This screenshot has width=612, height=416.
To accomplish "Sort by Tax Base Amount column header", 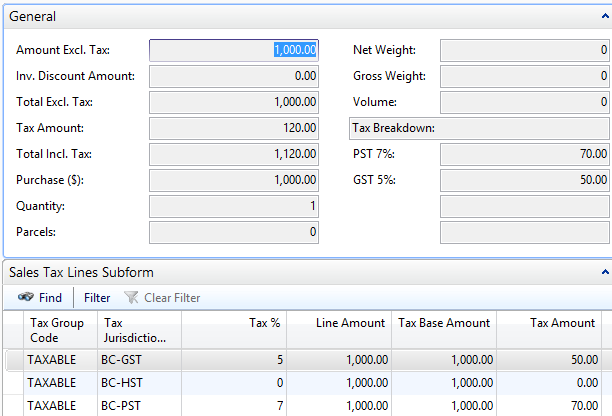I will (444, 330).
